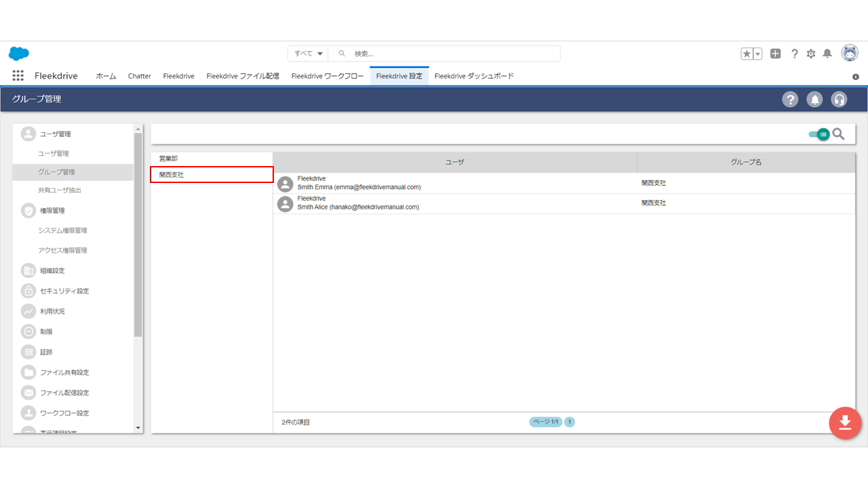Screen dimensions: 868x488
Task: Click the ファイル共有設定 folder icon
Action: 28,372
